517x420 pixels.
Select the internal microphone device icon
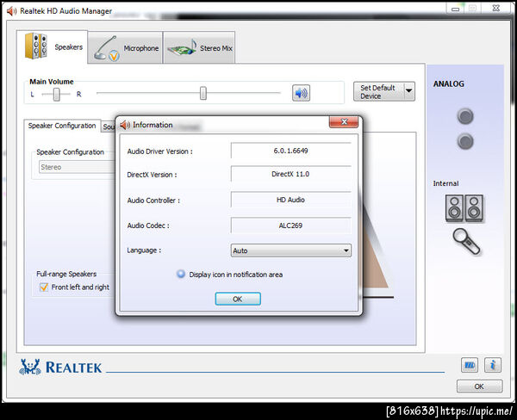point(466,242)
